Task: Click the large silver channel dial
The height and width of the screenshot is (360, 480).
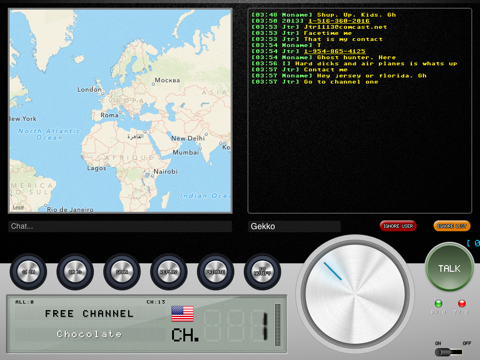Action: (355, 294)
